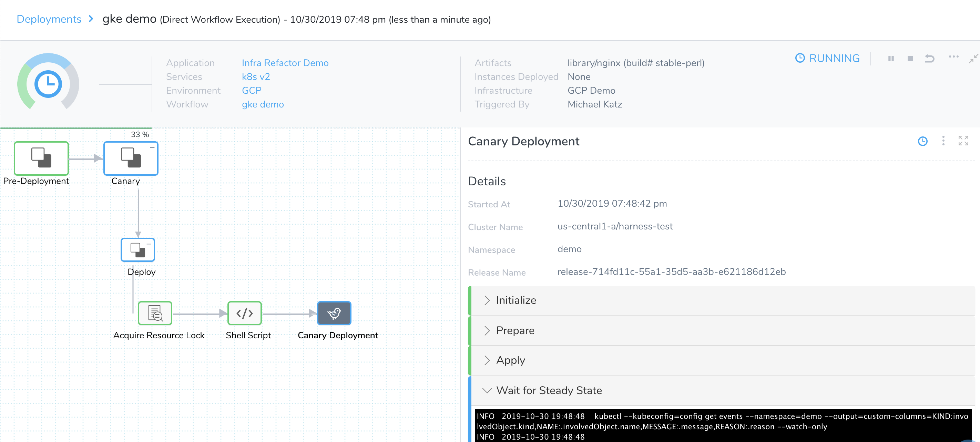The width and height of the screenshot is (980, 442).
Task: Collapse the header with the shrink arrows icon
Action: pos(973,58)
